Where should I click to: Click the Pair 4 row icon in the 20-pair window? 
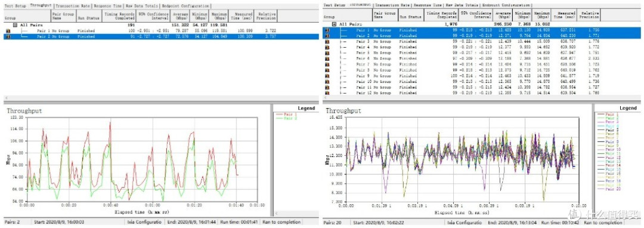click(x=327, y=47)
